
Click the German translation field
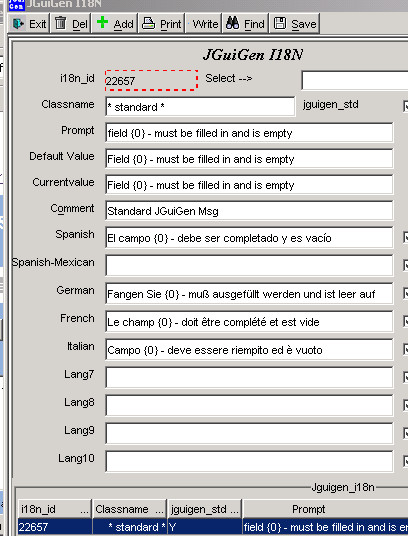point(249,294)
